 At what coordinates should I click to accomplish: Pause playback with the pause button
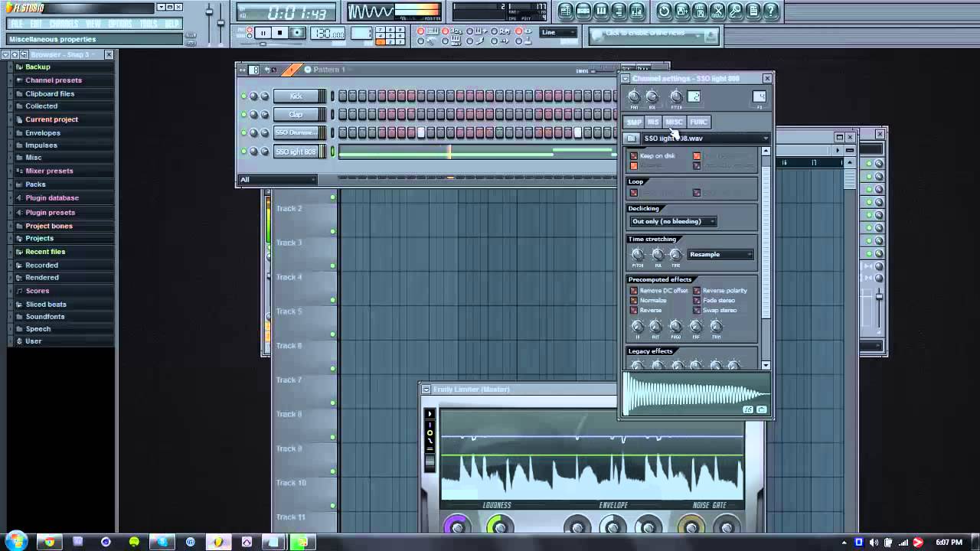pos(263,33)
